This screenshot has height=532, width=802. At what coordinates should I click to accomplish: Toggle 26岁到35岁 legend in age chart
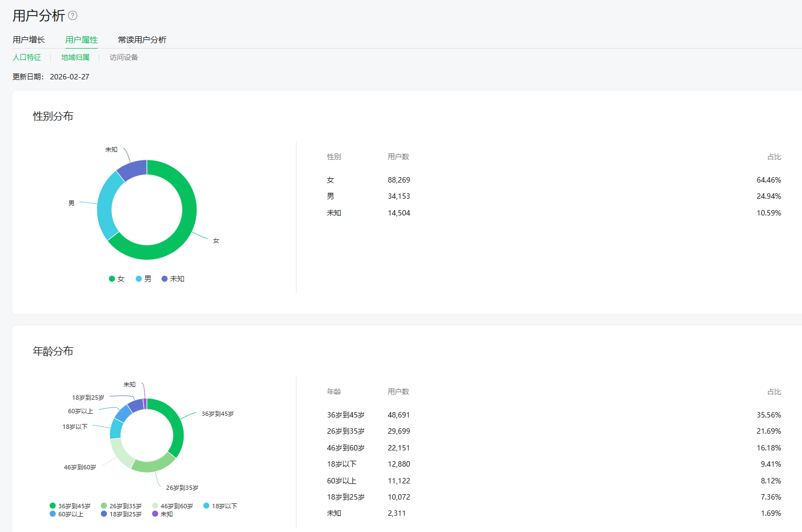pos(122,506)
